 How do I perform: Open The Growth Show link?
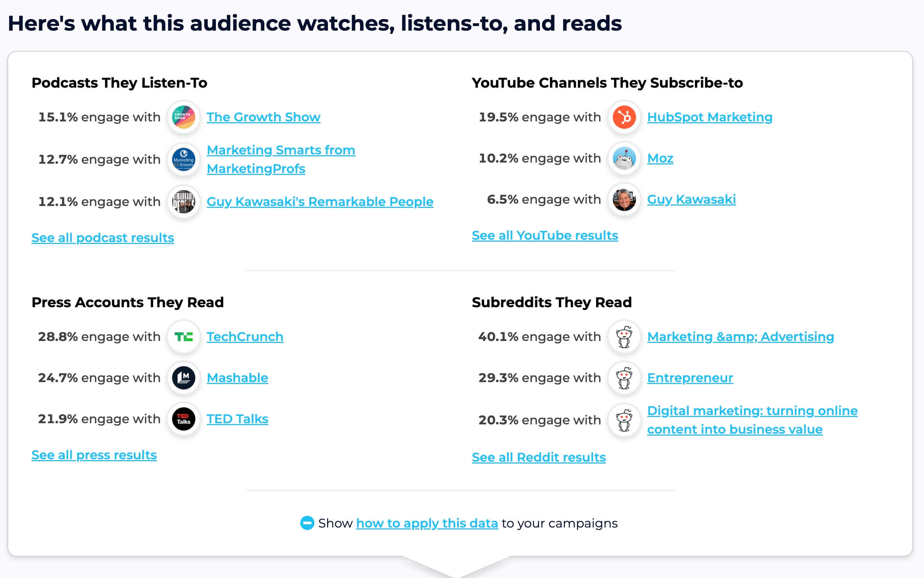click(x=264, y=117)
